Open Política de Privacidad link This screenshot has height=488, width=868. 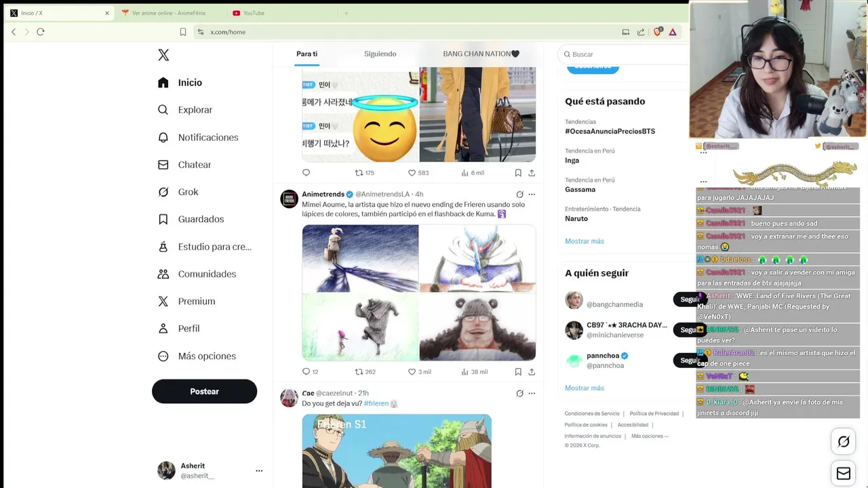click(654, 413)
